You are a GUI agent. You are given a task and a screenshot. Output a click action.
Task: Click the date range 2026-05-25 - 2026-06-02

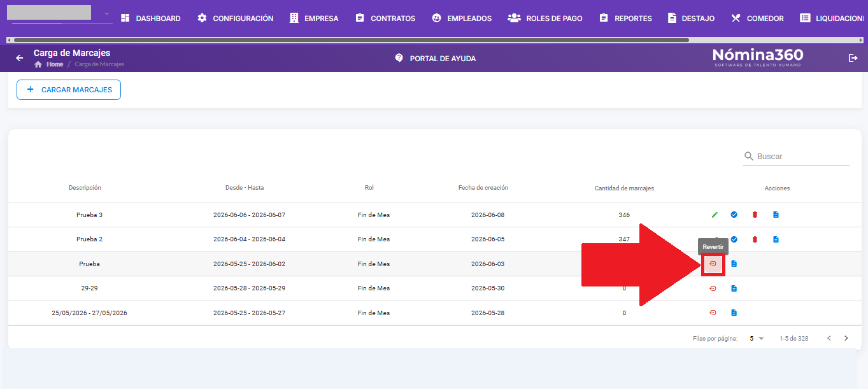pos(249,264)
